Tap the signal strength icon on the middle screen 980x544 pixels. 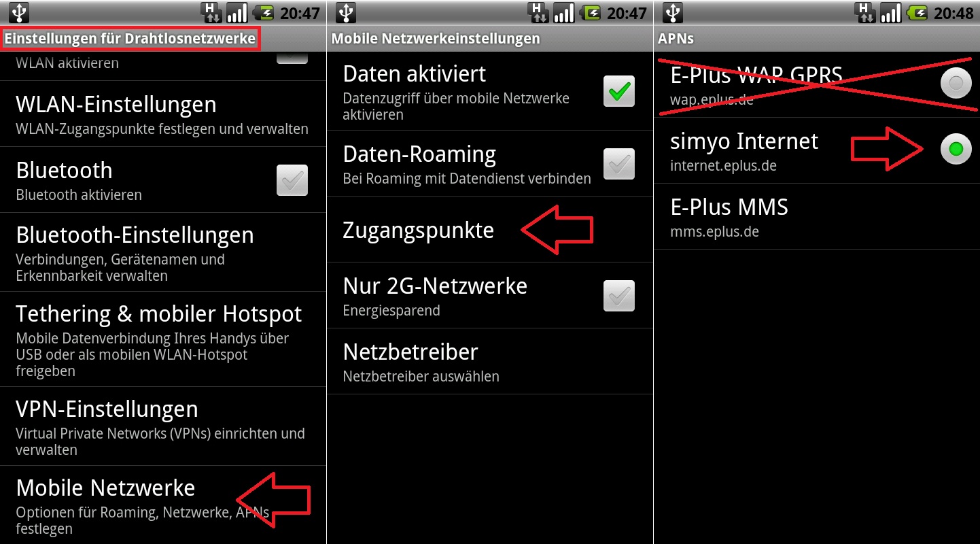pyautogui.click(x=564, y=12)
